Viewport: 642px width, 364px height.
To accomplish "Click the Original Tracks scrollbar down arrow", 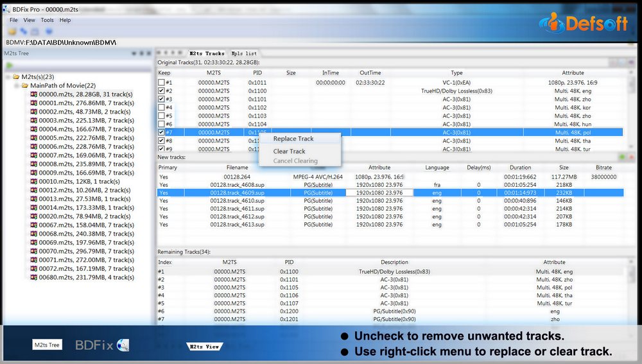I will pos(631,146).
